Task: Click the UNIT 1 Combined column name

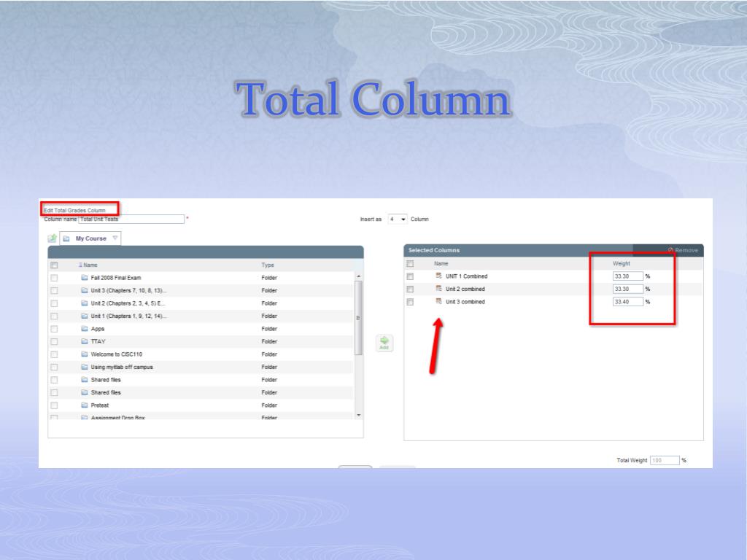Action: pyautogui.click(x=466, y=276)
